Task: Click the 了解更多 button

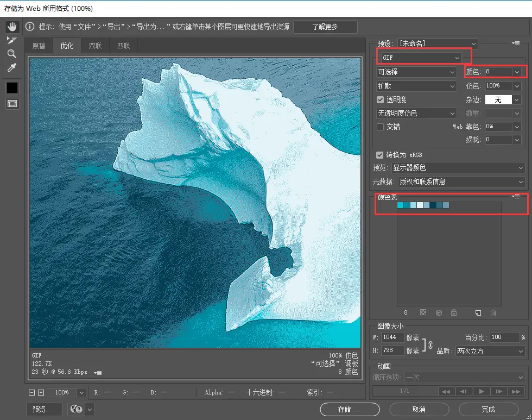Action: tap(325, 27)
